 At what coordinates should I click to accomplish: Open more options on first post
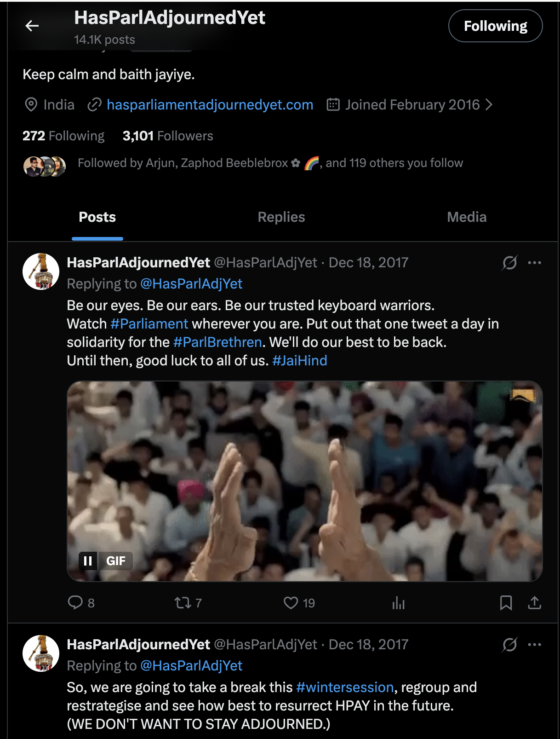(534, 263)
